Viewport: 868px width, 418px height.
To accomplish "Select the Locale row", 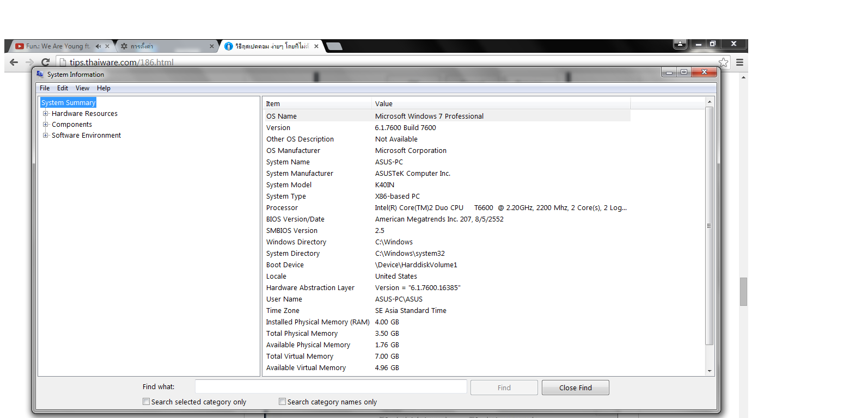I will click(447, 276).
